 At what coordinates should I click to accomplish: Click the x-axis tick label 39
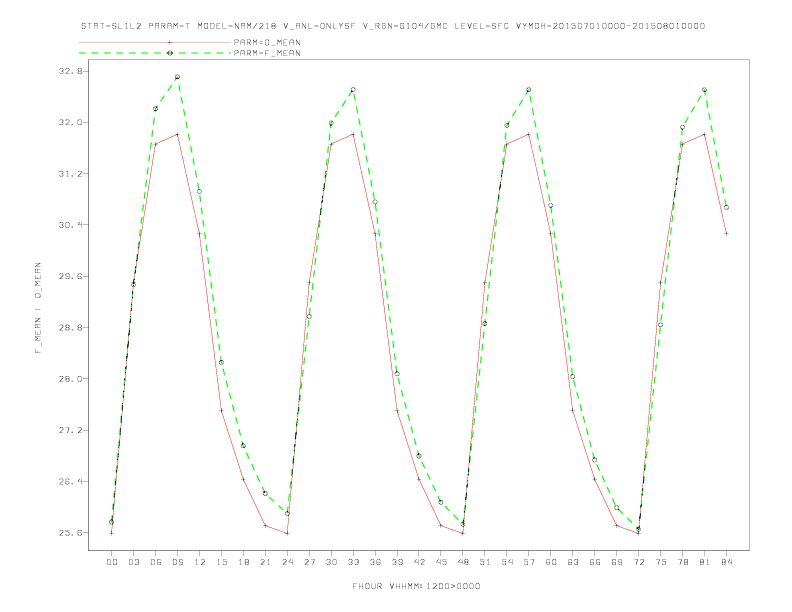click(x=397, y=562)
